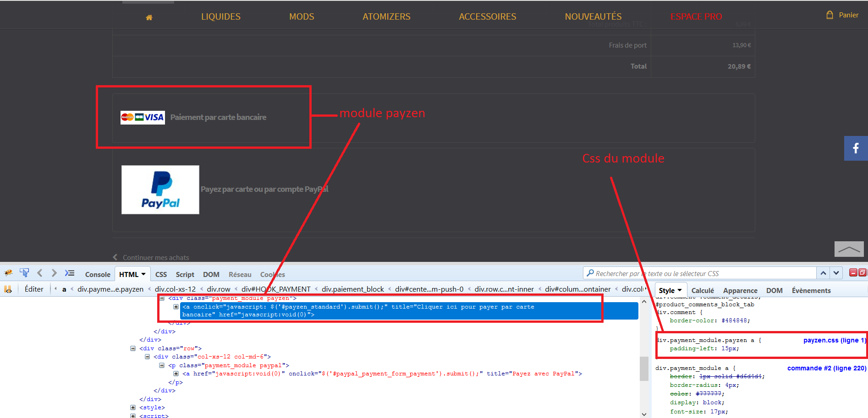Open the MODS menu
Image resolution: width=868 pixels, height=418 pixels.
point(302,16)
